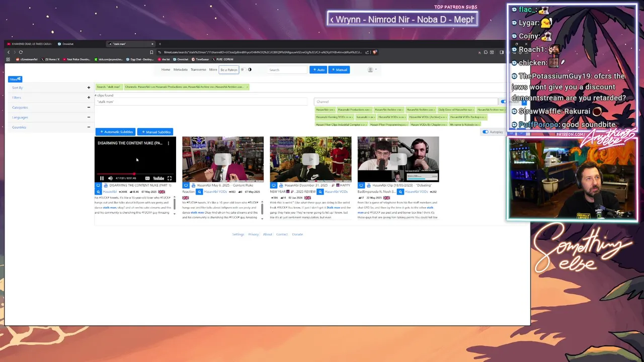
Task: Click monitor icon beside HasanAbi May 6, 2025 clip
Action: point(186,186)
